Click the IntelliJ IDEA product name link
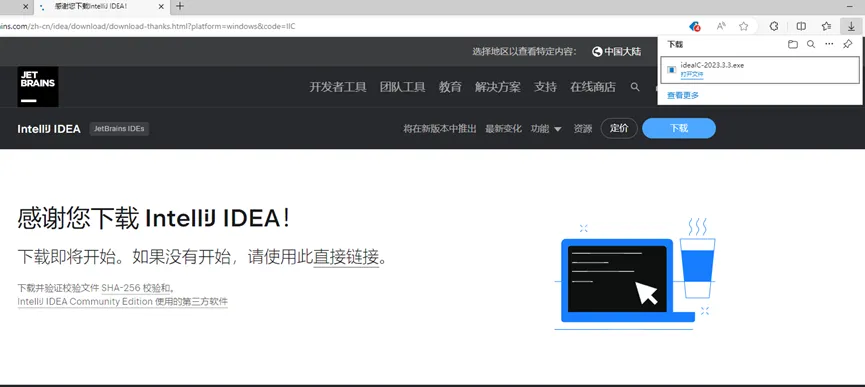 [x=49, y=129]
